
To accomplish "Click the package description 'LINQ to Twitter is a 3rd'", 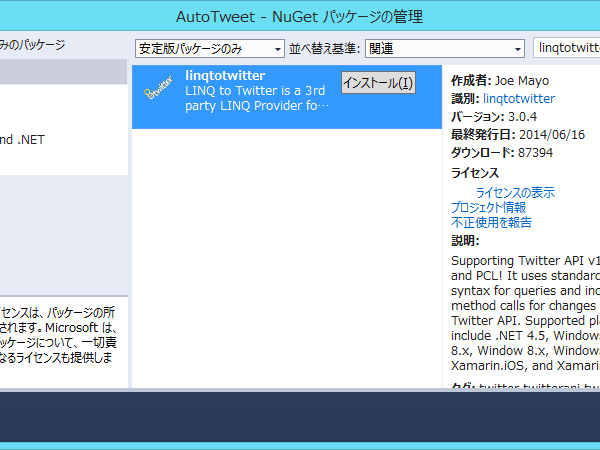I will pyautogui.click(x=255, y=91).
